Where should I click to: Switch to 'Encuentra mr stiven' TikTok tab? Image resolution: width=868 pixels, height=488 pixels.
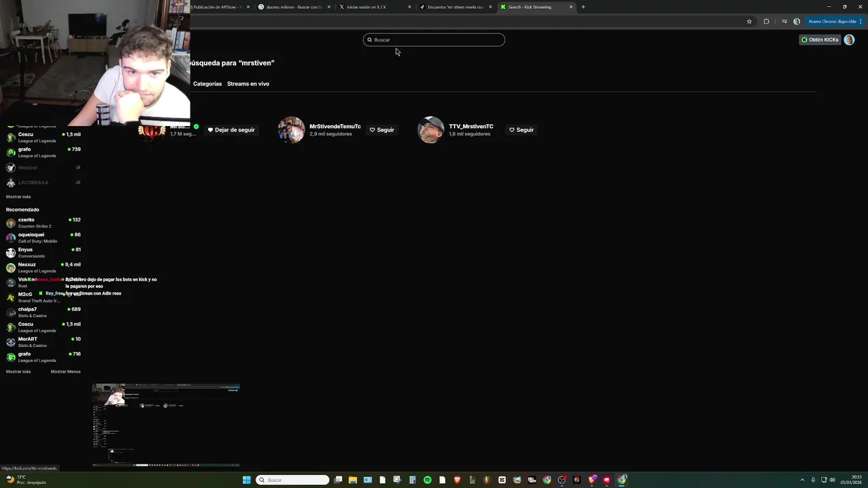pyautogui.click(x=456, y=7)
